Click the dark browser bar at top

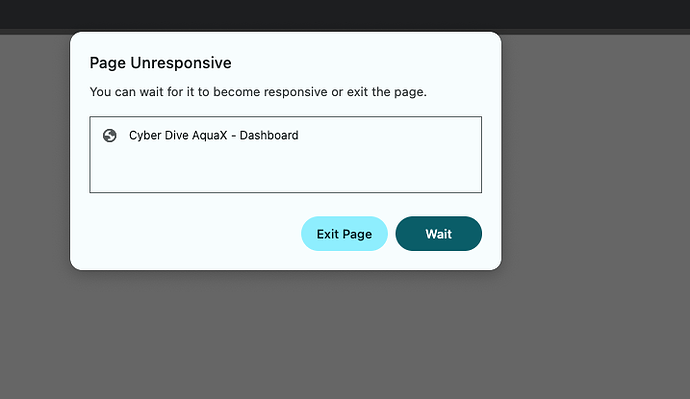tap(345, 14)
